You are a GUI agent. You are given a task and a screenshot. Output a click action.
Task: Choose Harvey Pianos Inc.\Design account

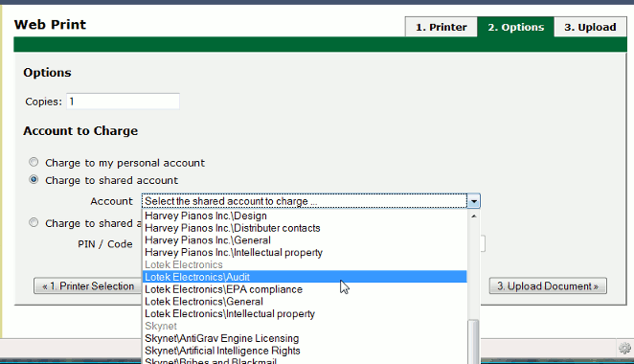pos(305,216)
